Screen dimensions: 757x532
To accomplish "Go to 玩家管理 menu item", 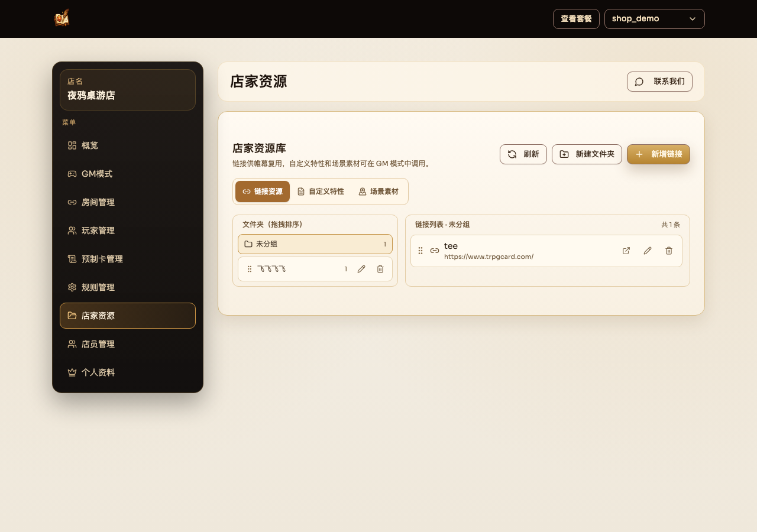I will 128,231.
